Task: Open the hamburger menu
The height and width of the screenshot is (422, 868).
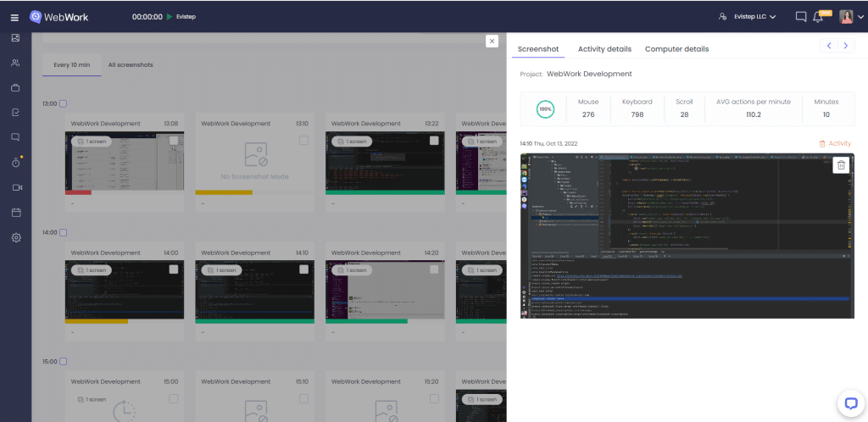Action: 14,17
